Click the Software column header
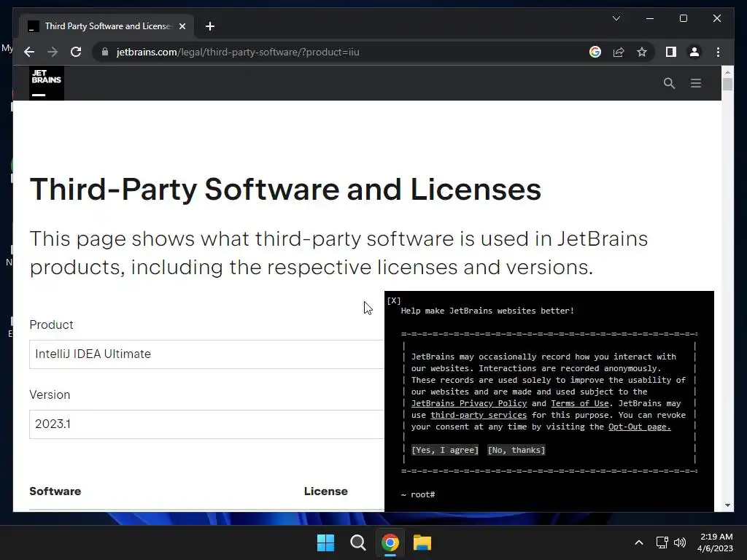This screenshot has width=747, height=560. coord(55,491)
